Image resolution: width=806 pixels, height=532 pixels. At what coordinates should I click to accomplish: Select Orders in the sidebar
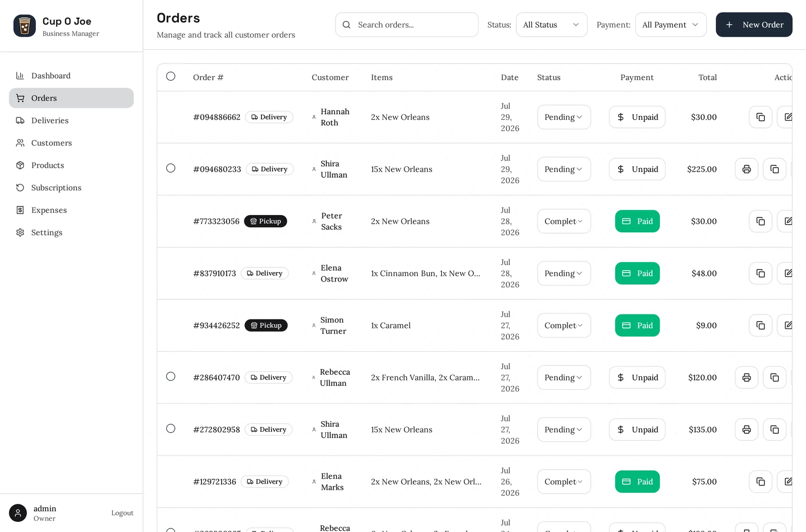71,98
